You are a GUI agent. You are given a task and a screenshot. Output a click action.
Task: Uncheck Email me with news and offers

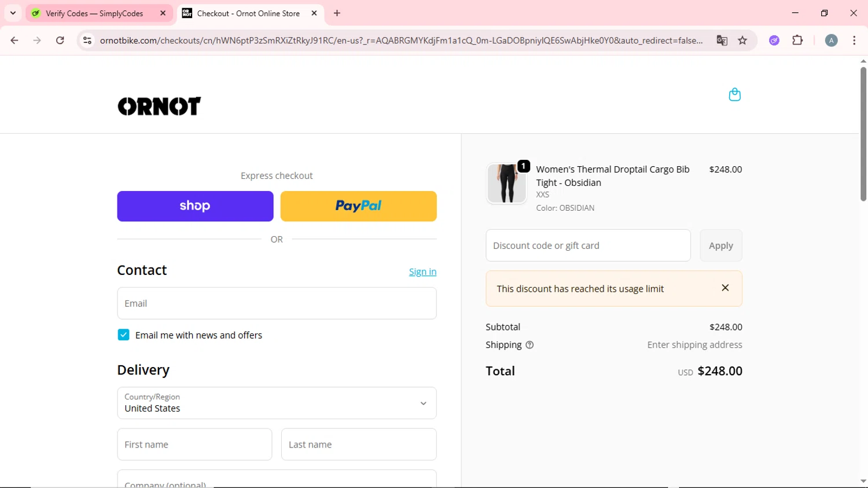(123, 335)
